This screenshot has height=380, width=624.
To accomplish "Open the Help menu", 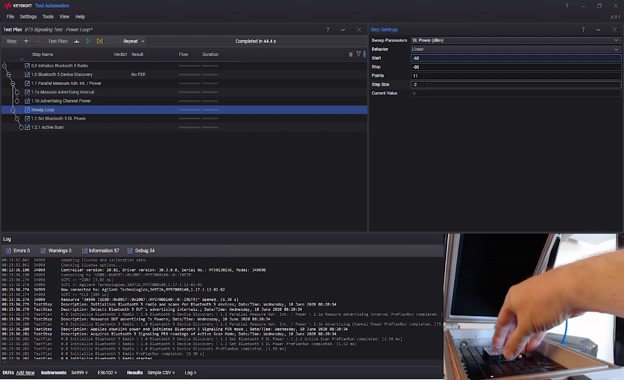I will (80, 17).
